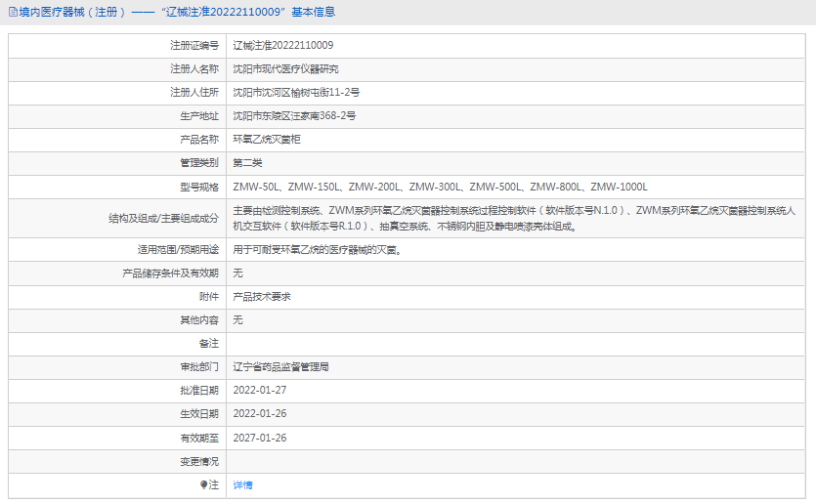
Task: Click the 审批部门 label
Action: coord(199,366)
